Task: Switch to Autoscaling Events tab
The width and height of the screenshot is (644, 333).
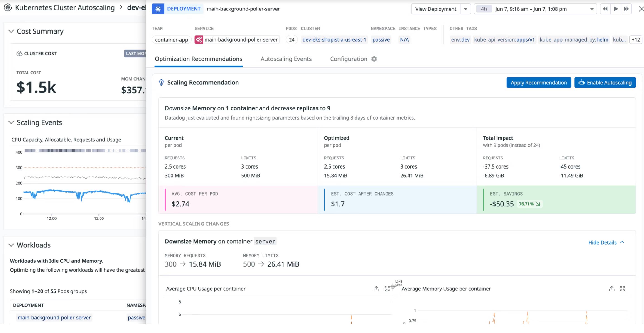Action: pos(286,59)
